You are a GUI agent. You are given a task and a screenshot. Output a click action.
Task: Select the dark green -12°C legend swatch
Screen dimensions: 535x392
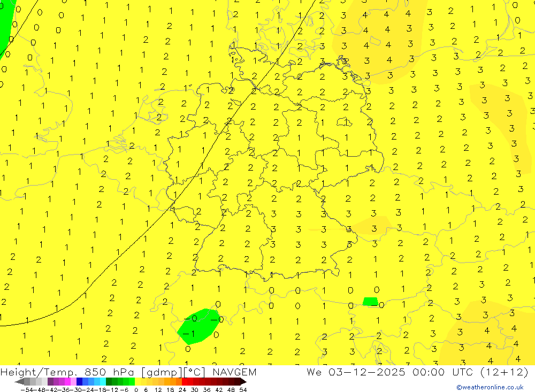coord(109,382)
